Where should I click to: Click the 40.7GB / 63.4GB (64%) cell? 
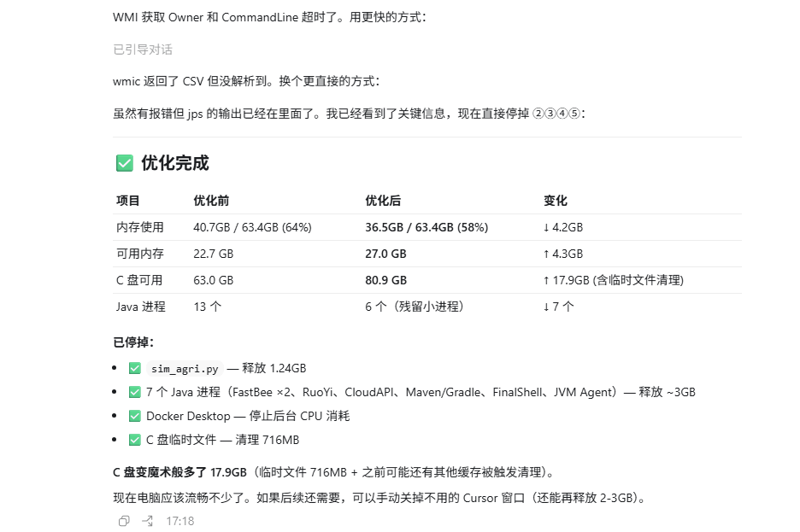(252, 227)
